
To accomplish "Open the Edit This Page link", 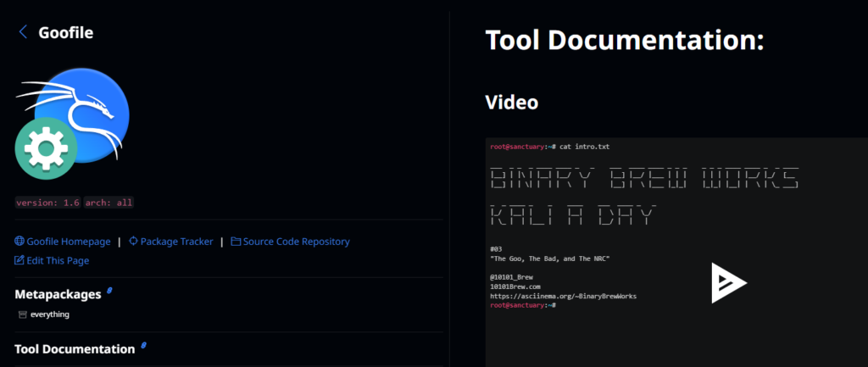I will (x=58, y=260).
